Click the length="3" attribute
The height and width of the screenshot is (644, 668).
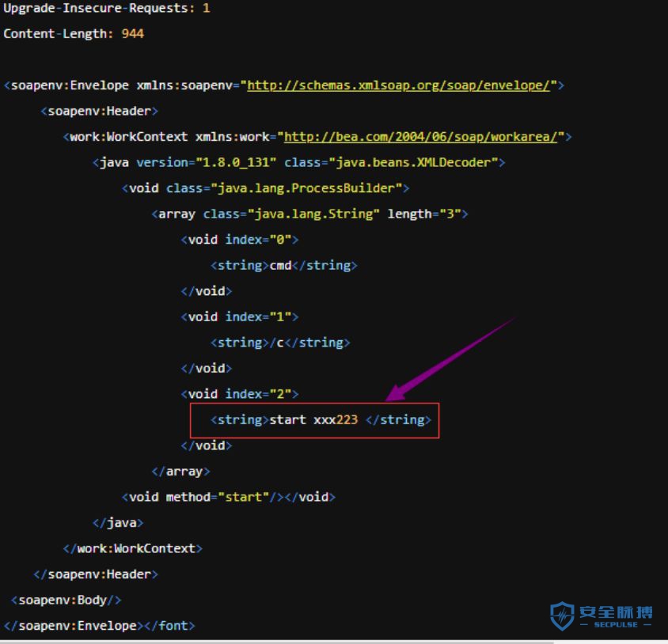click(424, 214)
